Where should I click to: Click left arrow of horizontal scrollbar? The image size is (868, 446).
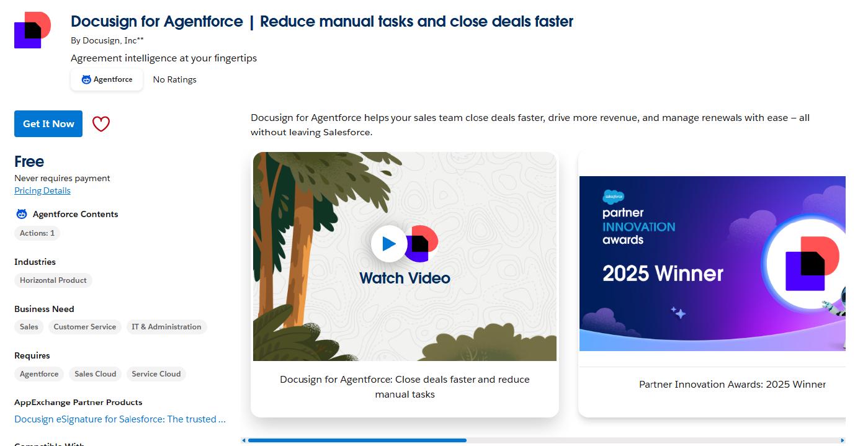pos(244,440)
